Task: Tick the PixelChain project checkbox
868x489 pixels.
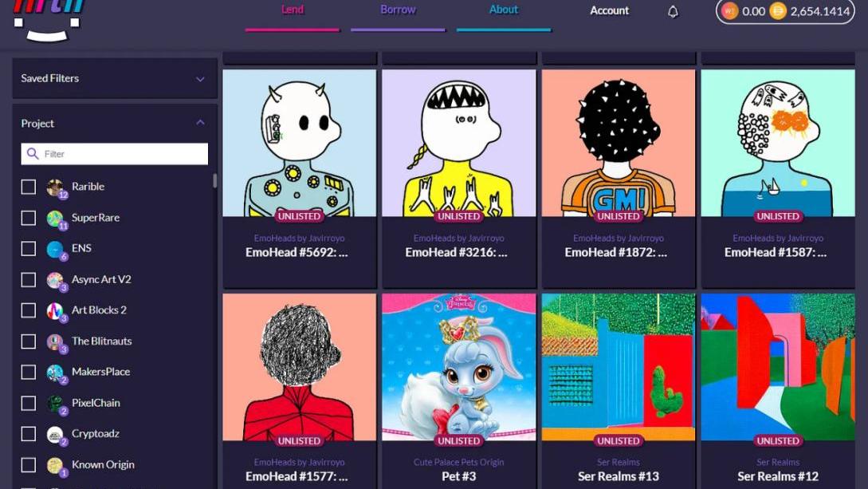Action: [28, 403]
